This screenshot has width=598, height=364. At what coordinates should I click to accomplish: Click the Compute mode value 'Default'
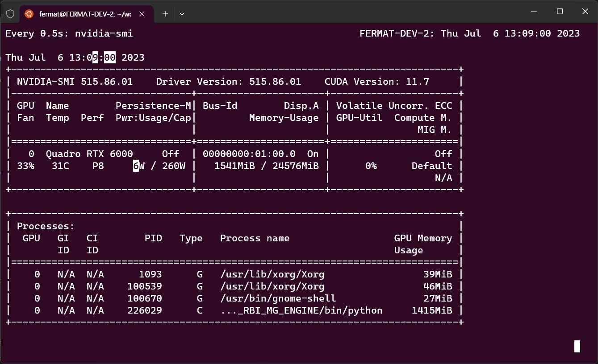[432, 166]
